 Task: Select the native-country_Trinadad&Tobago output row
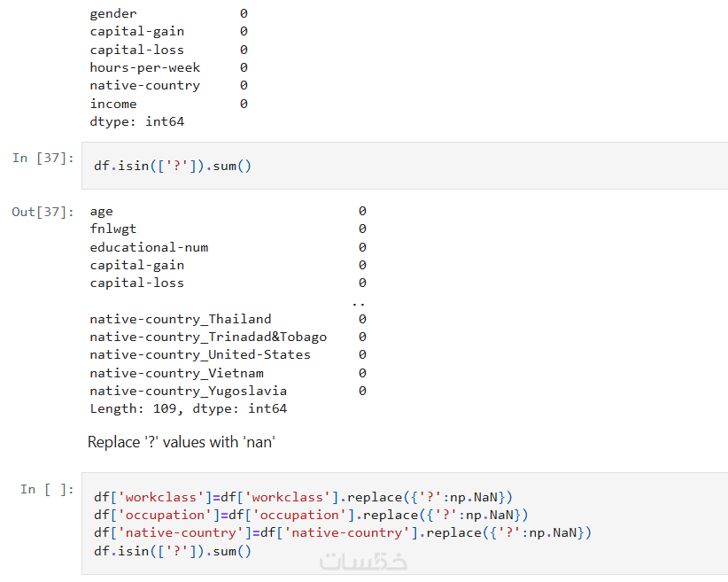pyautogui.click(x=208, y=337)
